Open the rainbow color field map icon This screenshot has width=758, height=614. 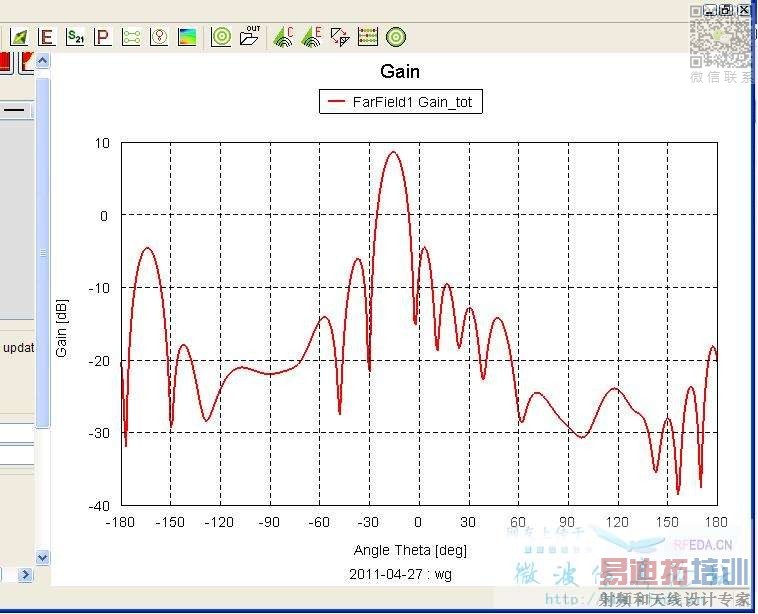click(x=187, y=37)
